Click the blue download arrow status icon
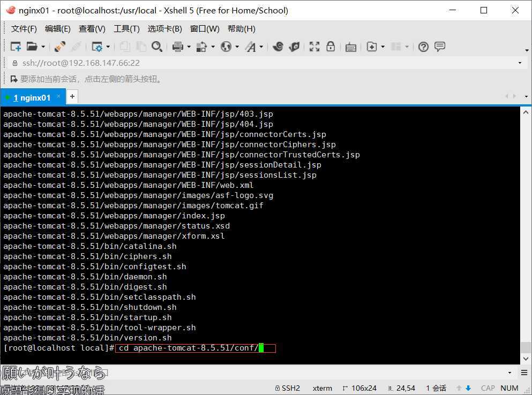Image resolution: width=532 pixels, height=395 pixels. pyautogui.click(x=469, y=388)
